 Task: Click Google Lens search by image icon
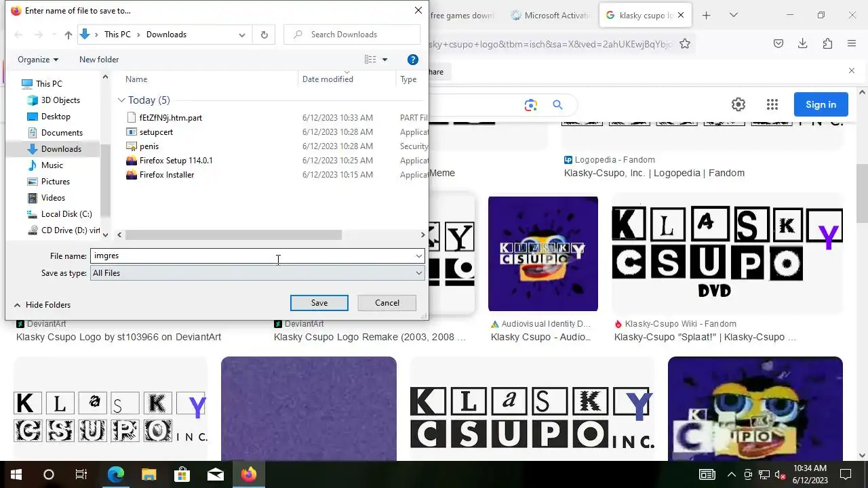click(x=530, y=105)
